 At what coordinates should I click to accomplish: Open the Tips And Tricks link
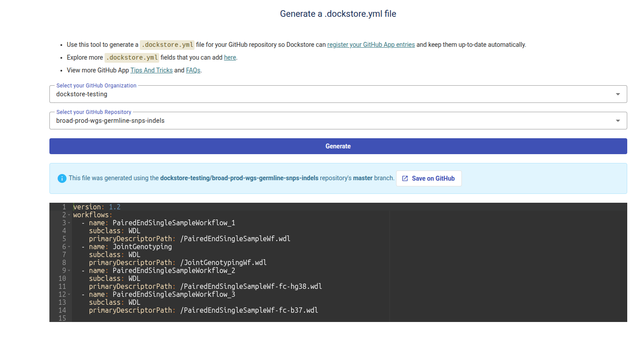pos(151,70)
